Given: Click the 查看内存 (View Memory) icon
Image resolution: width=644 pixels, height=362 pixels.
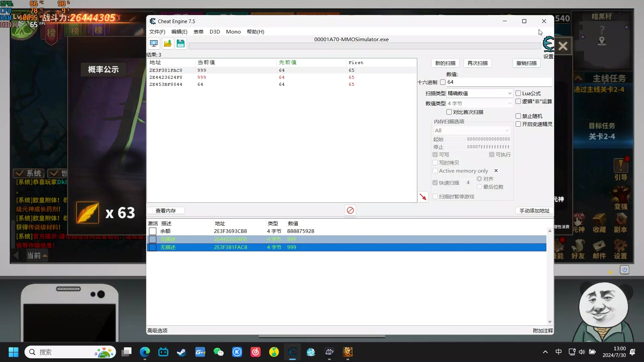Looking at the screenshot, I should (165, 210).
